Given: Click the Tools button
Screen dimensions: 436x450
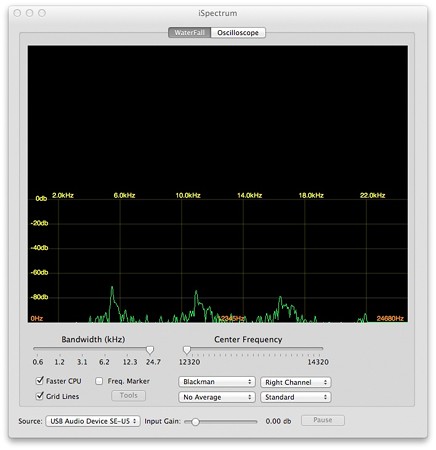Looking at the screenshot, I should (128, 395).
